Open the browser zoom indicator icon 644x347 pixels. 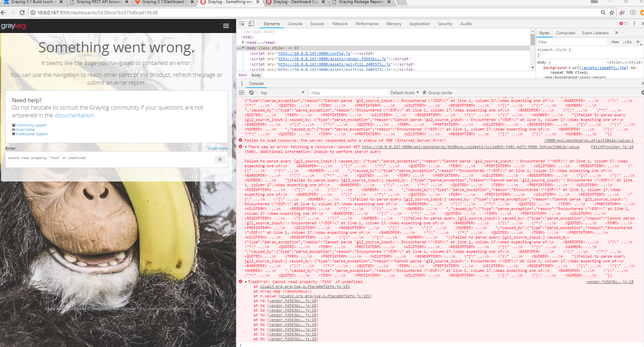(x=603, y=13)
